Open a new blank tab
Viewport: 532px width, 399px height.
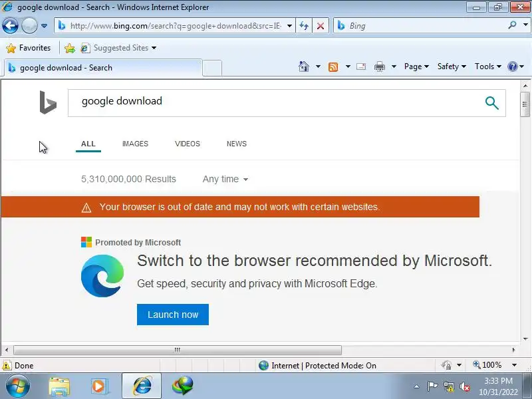tap(212, 68)
